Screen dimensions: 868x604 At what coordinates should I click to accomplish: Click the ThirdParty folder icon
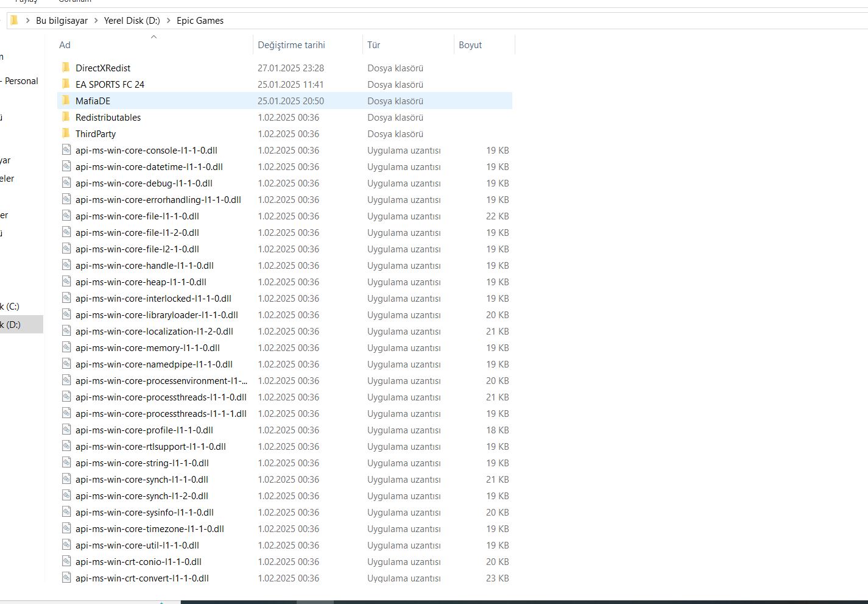66,133
